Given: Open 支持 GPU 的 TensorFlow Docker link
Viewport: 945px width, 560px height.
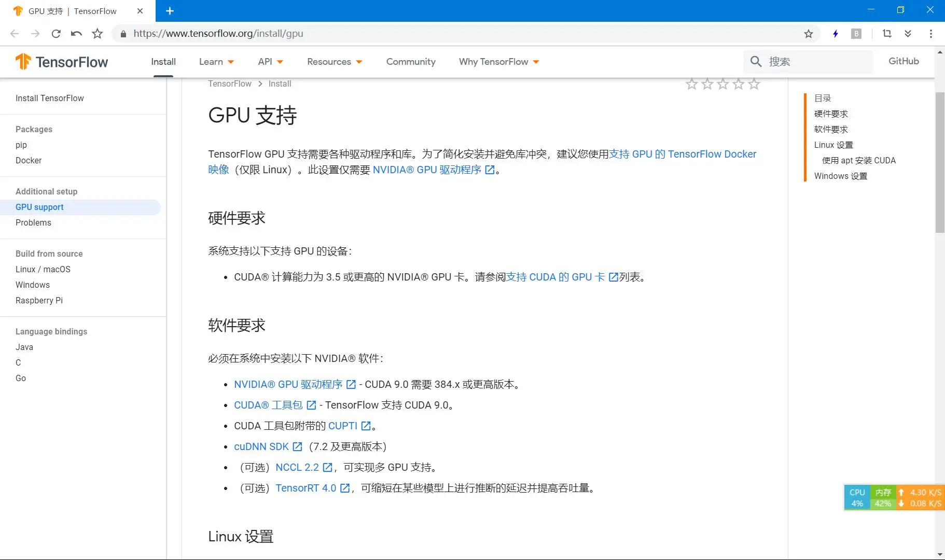Looking at the screenshot, I should click(683, 155).
